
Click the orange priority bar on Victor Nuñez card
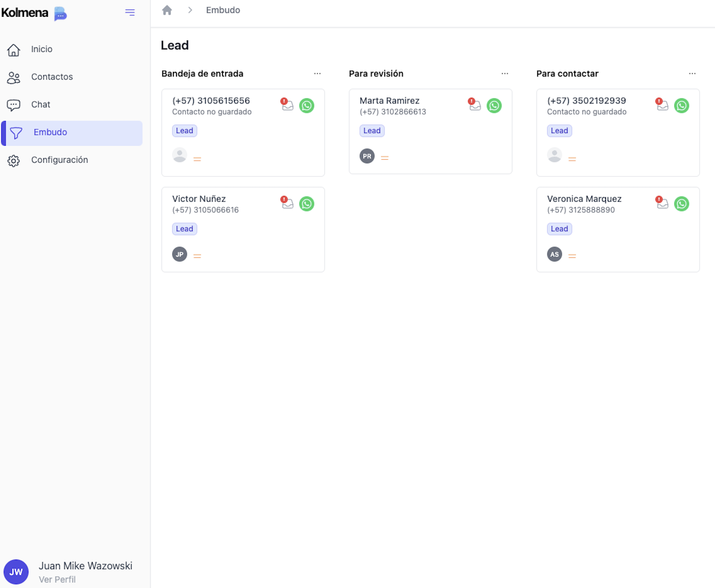(x=197, y=255)
